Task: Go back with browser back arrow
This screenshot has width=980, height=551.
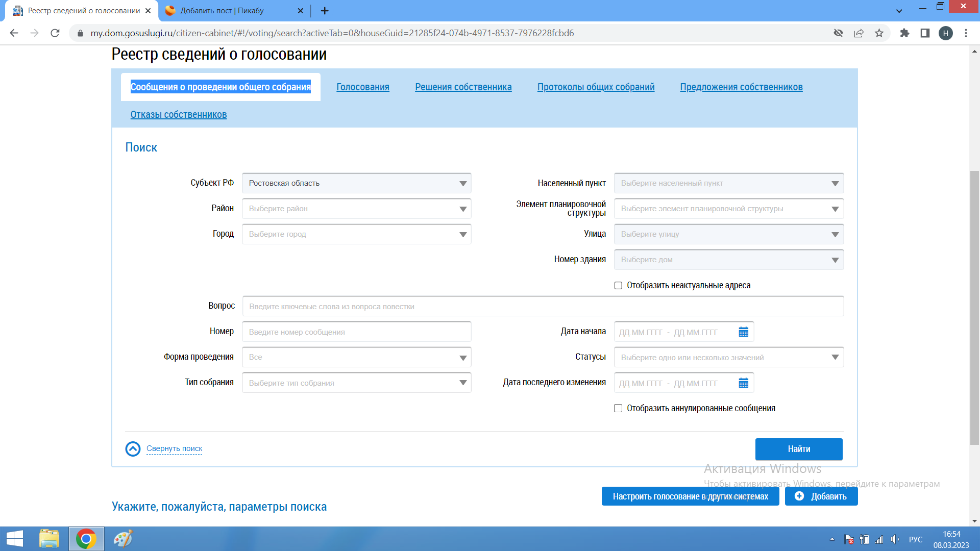Action: [14, 33]
